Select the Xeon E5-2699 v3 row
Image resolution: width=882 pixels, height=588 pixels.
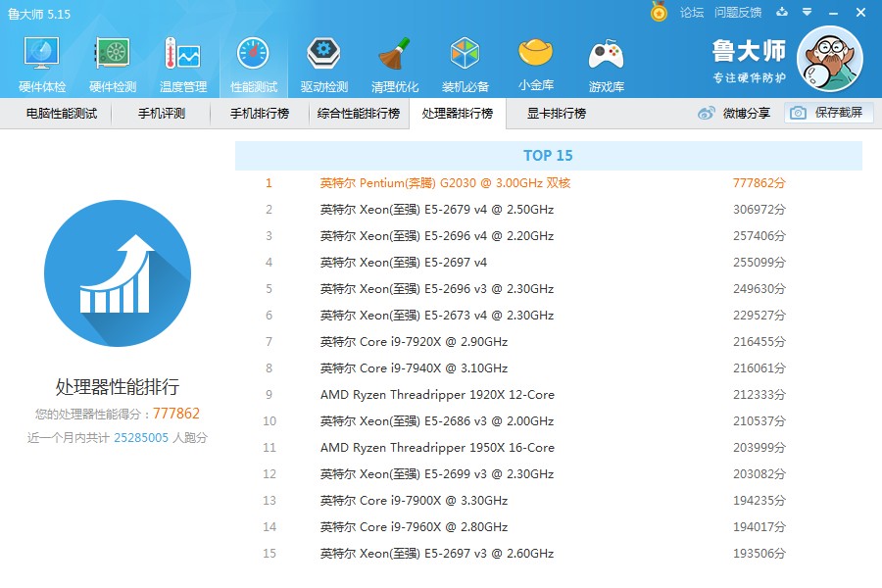pyautogui.click(x=549, y=473)
